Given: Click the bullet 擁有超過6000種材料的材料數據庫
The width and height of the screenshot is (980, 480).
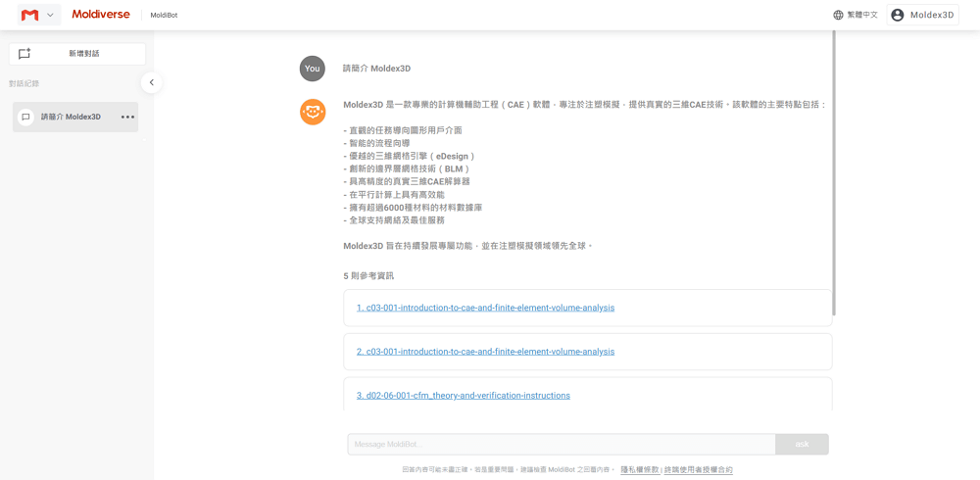Looking at the screenshot, I should [x=413, y=208].
